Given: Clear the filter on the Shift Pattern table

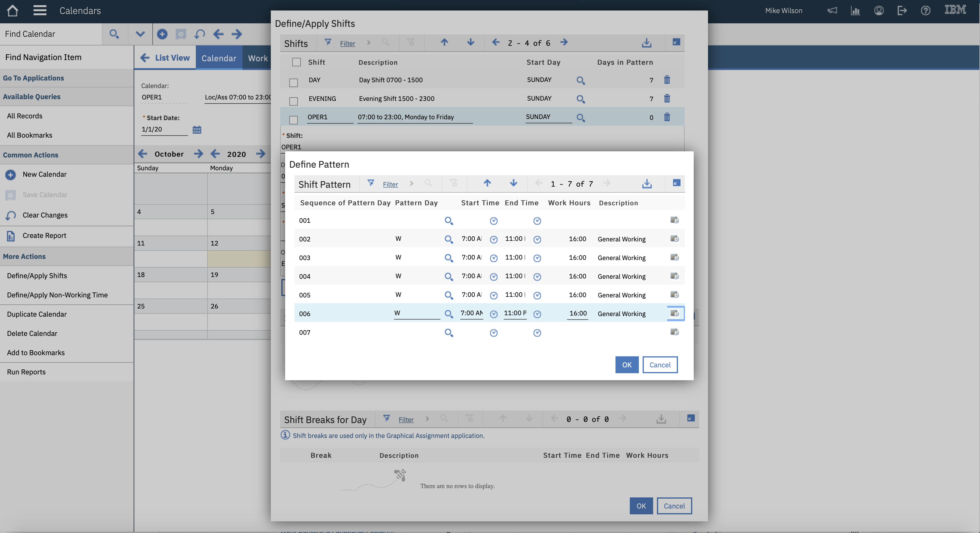Looking at the screenshot, I should pos(454,183).
